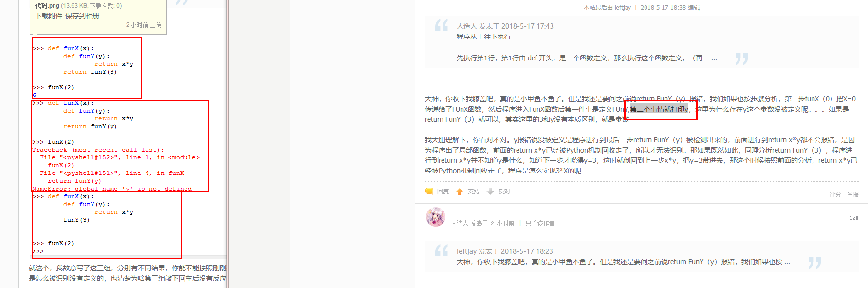Click closing quote mark after 那么执行这个函数定义

click(741, 59)
